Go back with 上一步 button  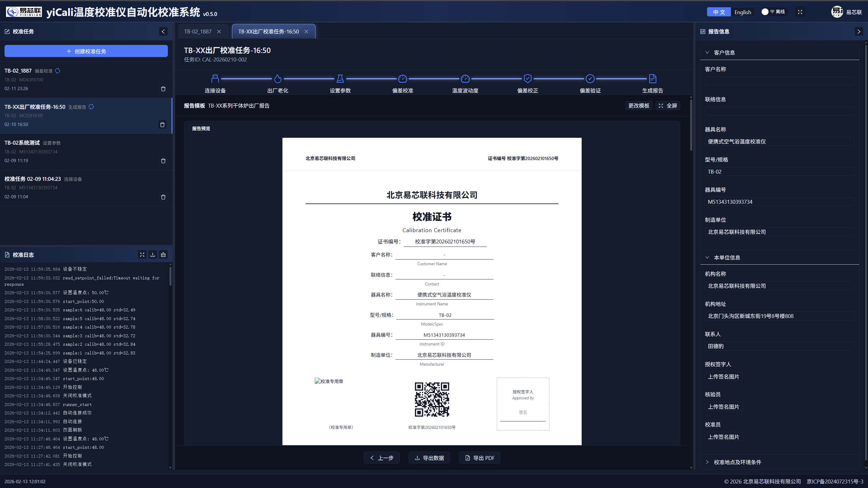pos(382,458)
